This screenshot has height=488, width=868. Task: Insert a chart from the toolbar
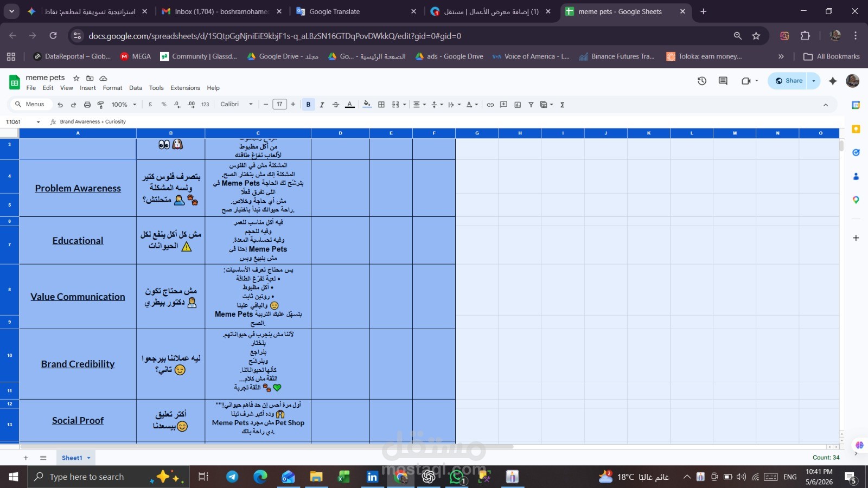coord(518,105)
